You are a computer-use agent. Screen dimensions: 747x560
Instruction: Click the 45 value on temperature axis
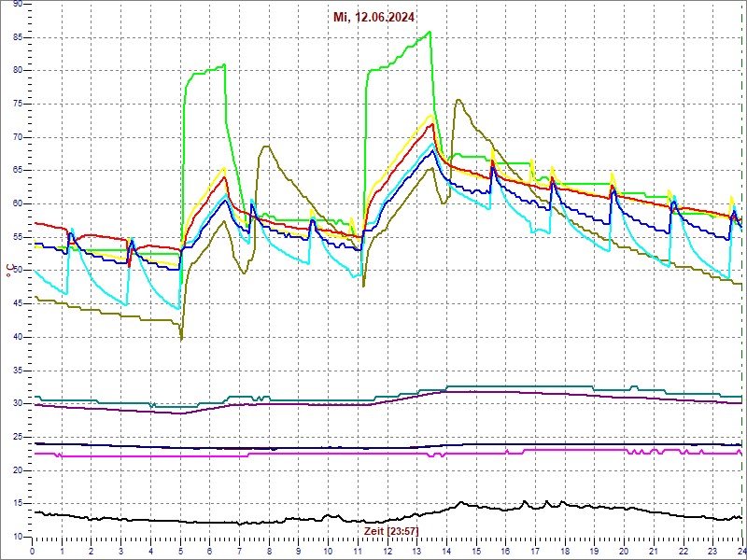click(18, 304)
